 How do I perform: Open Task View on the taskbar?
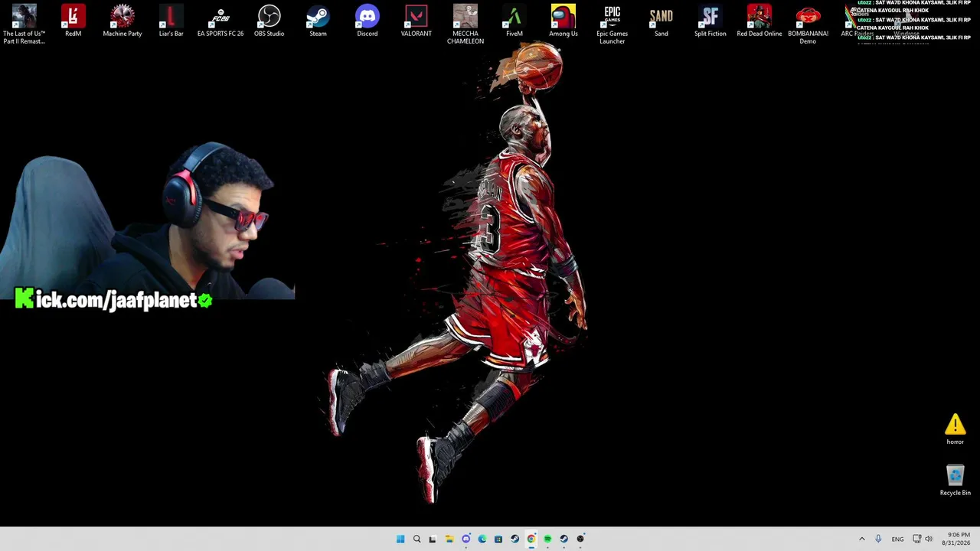pos(433,539)
